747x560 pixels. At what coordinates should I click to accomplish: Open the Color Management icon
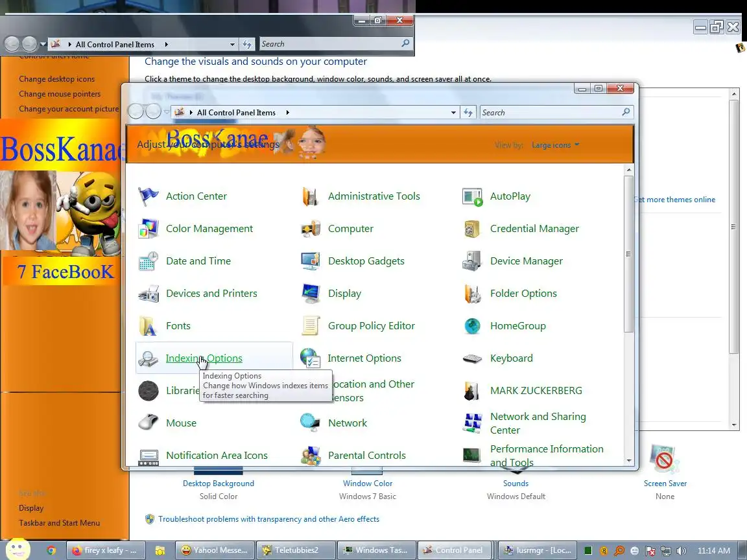[148, 229]
